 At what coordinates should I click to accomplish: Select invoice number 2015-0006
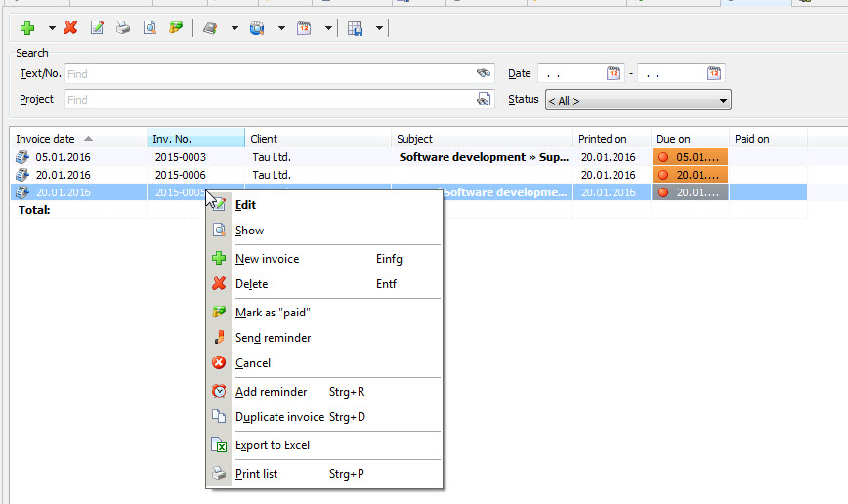(181, 175)
